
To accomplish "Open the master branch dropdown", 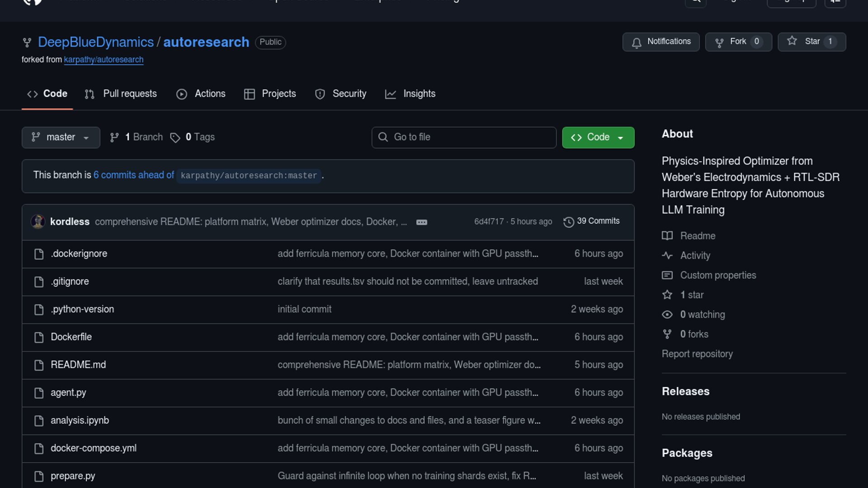I will coord(61,137).
